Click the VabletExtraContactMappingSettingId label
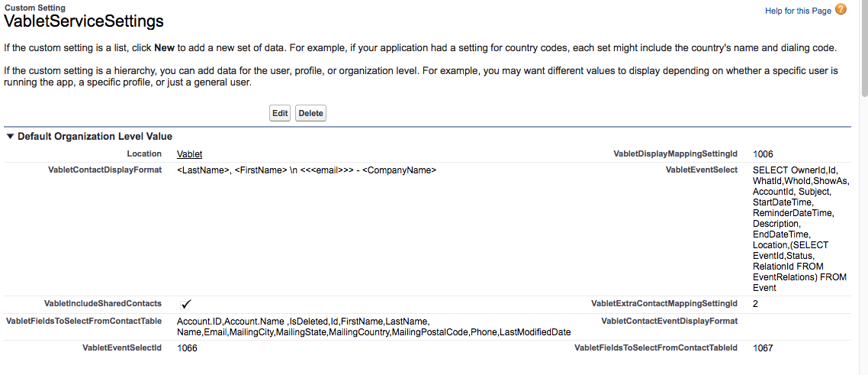868x375 pixels. point(664,303)
